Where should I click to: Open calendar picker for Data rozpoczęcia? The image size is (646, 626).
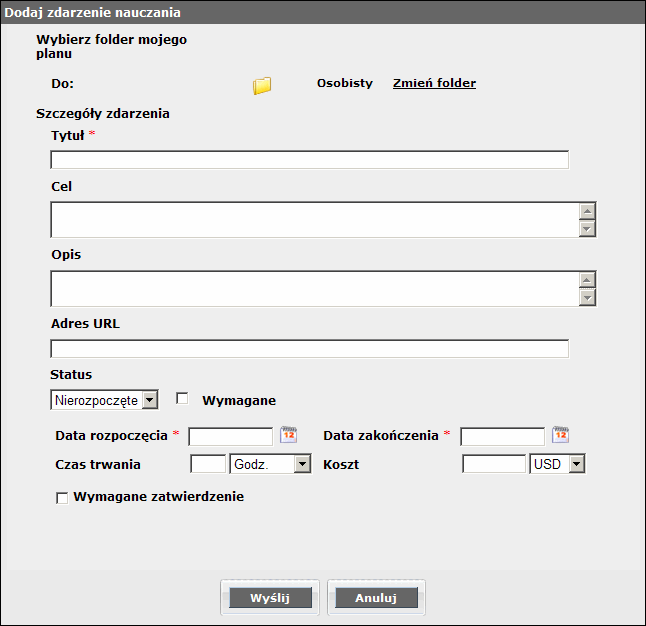(288, 435)
